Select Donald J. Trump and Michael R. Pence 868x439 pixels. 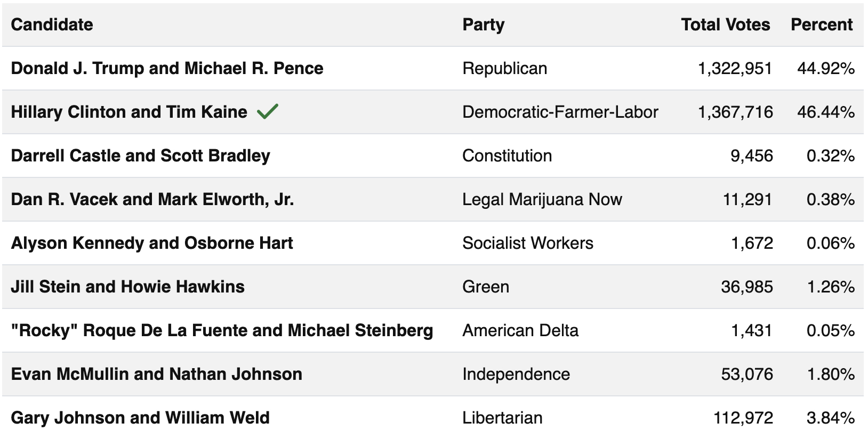tap(167, 68)
